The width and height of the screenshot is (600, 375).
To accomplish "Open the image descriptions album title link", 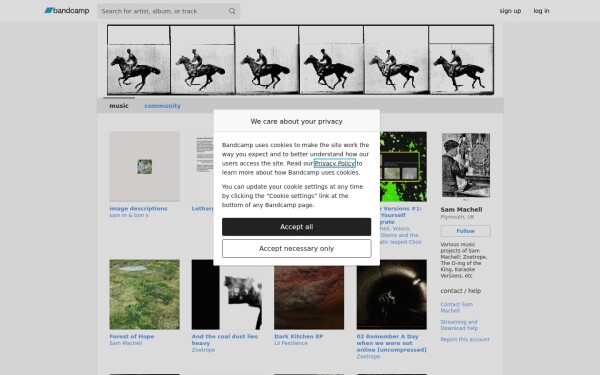I will 138,209.
